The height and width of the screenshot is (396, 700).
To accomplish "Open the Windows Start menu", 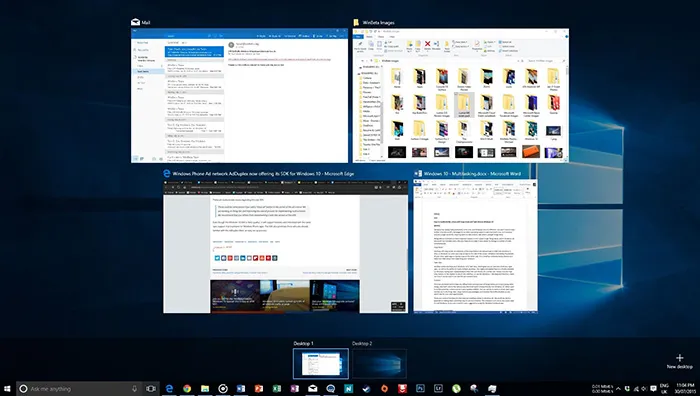I will [x=7, y=388].
